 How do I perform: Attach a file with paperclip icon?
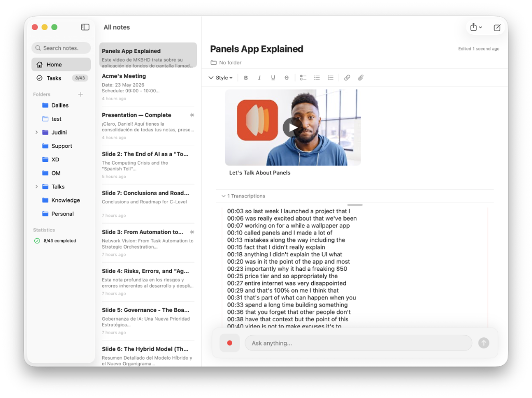(361, 78)
